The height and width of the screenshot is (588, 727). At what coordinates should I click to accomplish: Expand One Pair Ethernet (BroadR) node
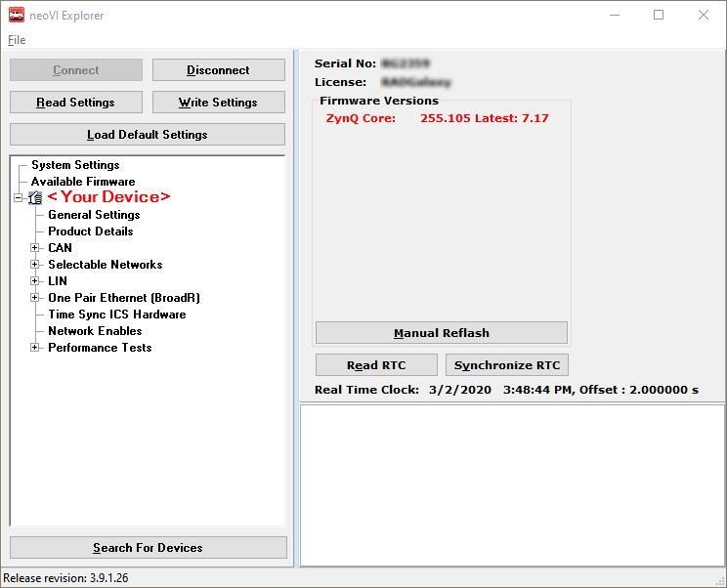tap(35, 298)
